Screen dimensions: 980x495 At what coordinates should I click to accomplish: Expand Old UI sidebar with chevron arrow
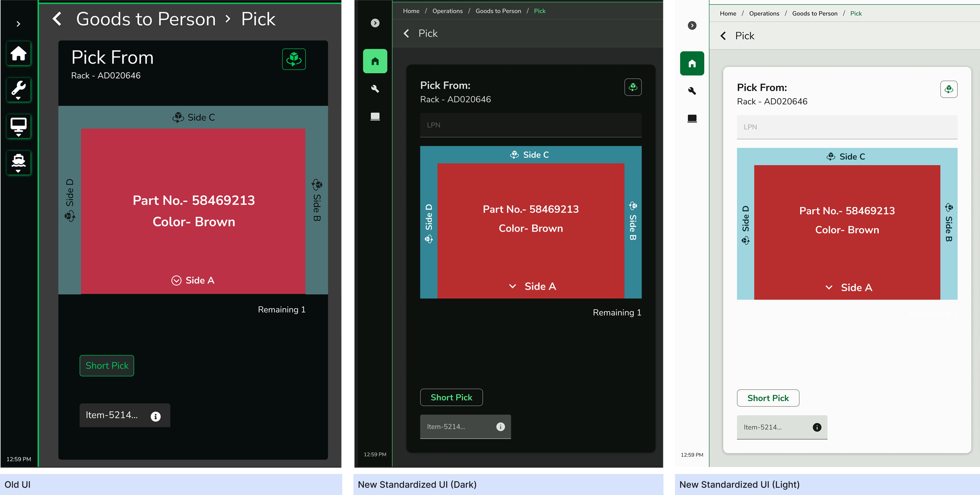pos(18,24)
